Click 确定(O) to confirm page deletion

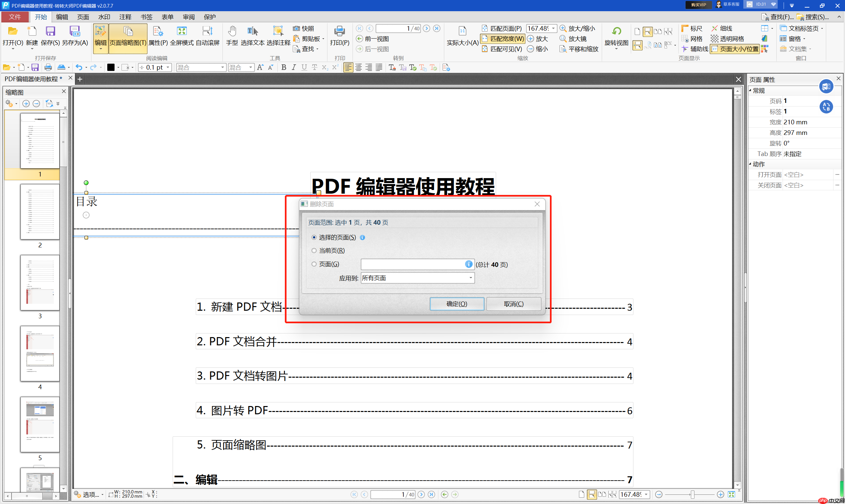point(456,304)
